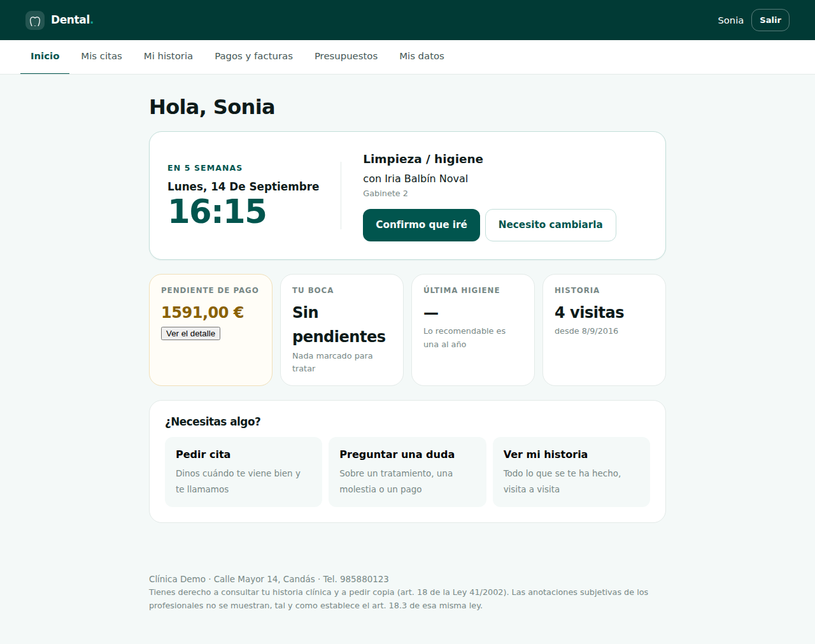Screen dimensions: 815x644
Task: Click the HISTORIA card label
Action: click(x=577, y=290)
